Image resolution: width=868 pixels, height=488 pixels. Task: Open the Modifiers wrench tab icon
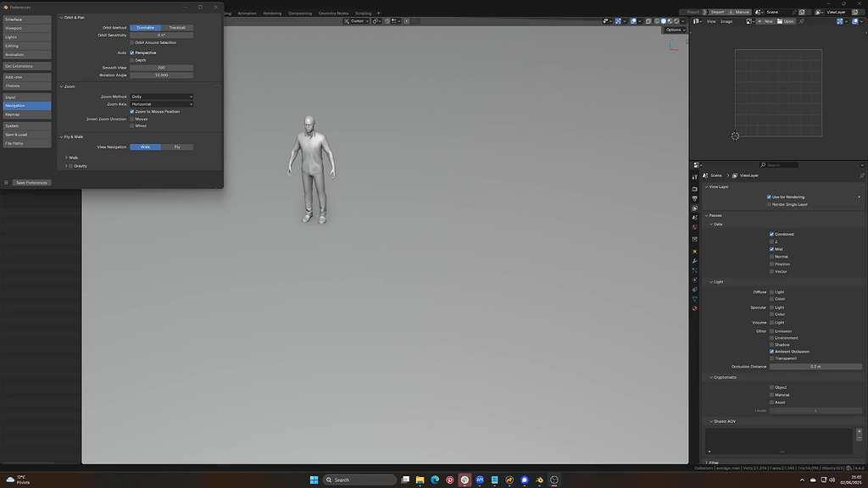click(x=695, y=261)
